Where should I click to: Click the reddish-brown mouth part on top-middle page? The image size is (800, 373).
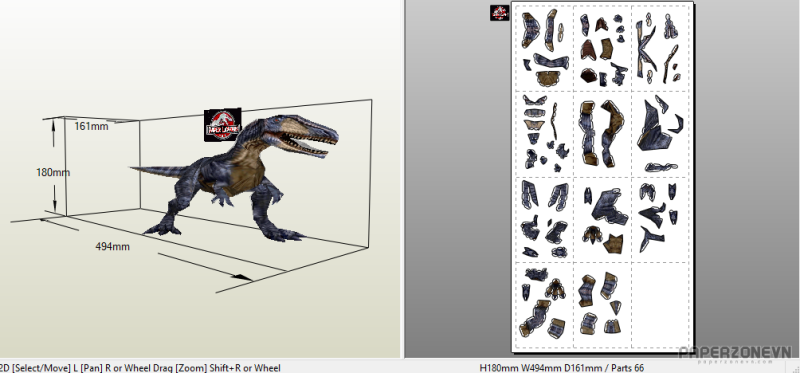point(589,49)
